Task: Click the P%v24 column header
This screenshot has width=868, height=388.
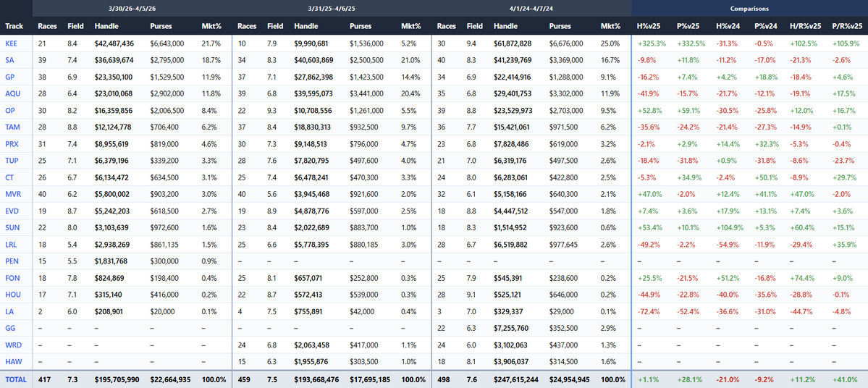Action: click(x=767, y=25)
